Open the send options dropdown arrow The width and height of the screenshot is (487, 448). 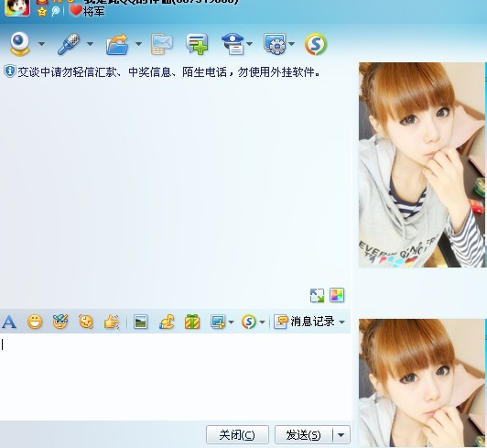coord(341,434)
